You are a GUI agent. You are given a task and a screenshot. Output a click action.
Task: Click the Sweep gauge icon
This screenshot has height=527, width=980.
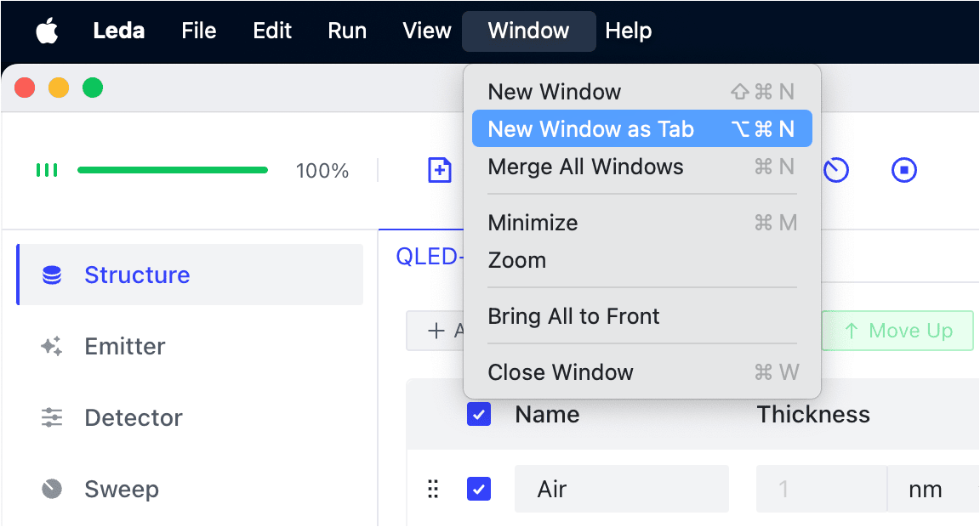[52, 488]
